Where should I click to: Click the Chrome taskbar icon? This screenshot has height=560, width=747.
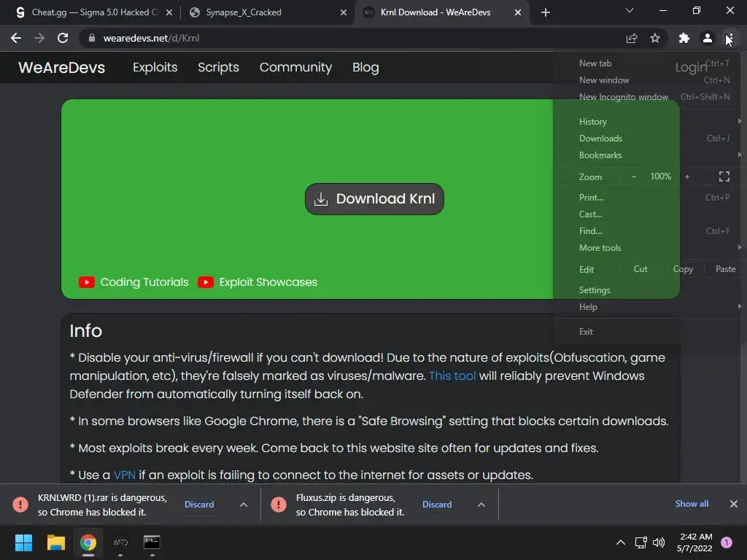coord(88,542)
